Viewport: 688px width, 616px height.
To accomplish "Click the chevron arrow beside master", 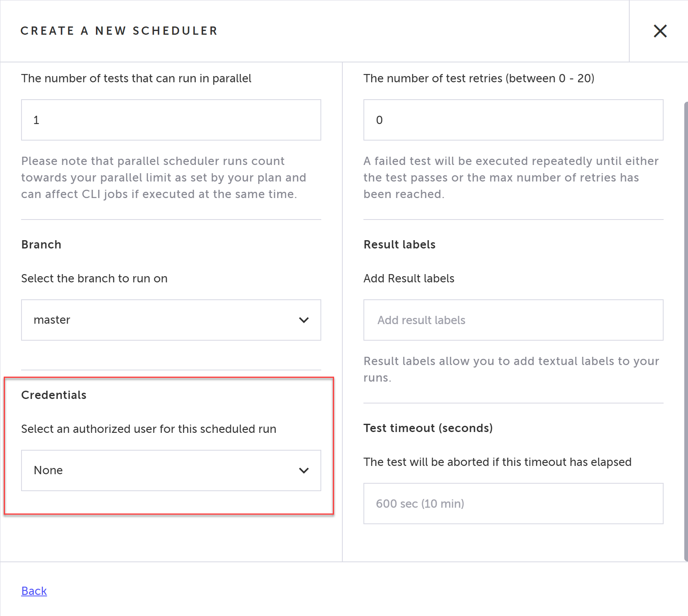I will 304,320.
